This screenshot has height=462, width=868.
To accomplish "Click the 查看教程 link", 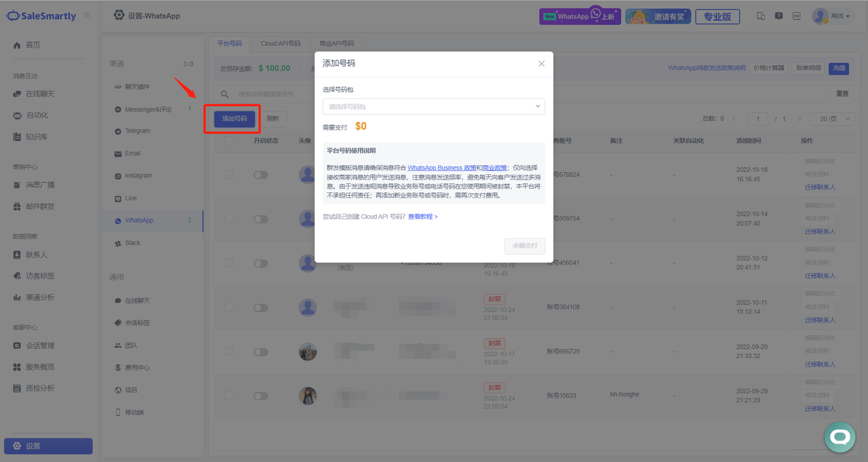I will (x=422, y=217).
